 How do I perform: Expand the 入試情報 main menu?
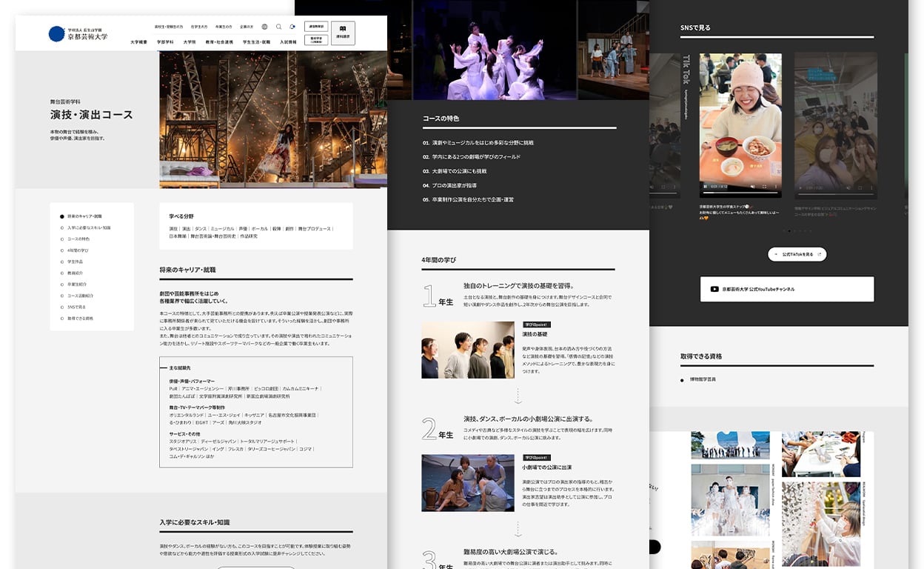click(x=288, y=42)
